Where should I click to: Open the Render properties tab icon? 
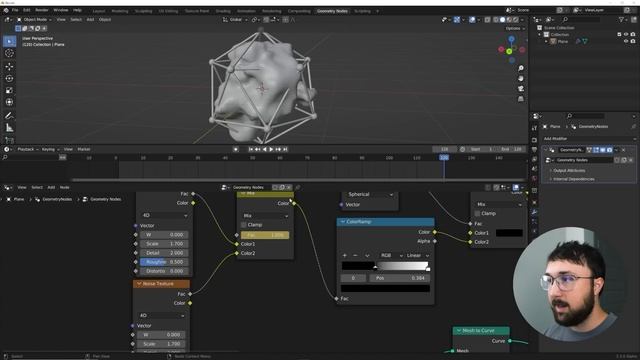(x=534, y=140)
